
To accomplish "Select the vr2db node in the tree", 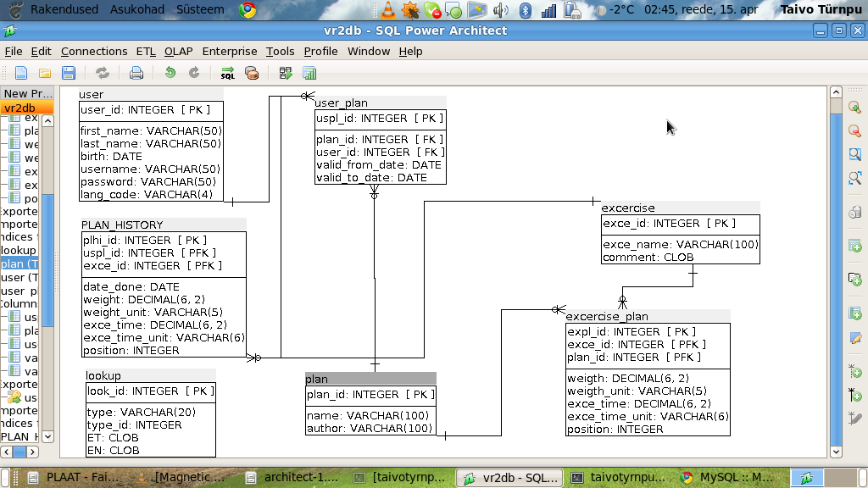I will pyautogui.click(x=27, y=108).
